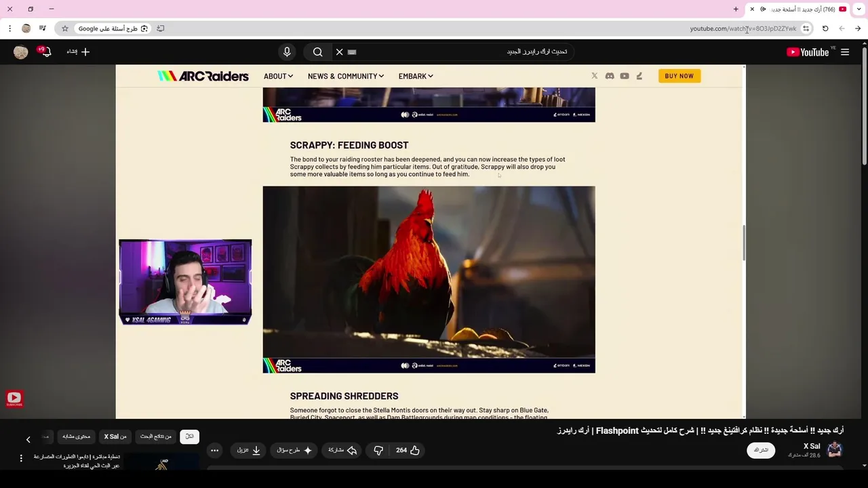Go back with browser arrow
This screenshot has width=868, height=488.
tap(858, 28)
